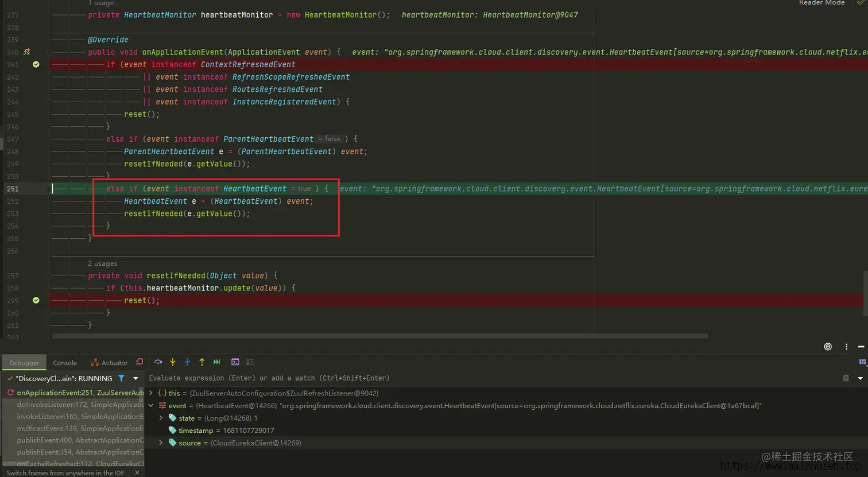
Task: Open the evaluate expression history dropdown
Action: coord(860,378)
